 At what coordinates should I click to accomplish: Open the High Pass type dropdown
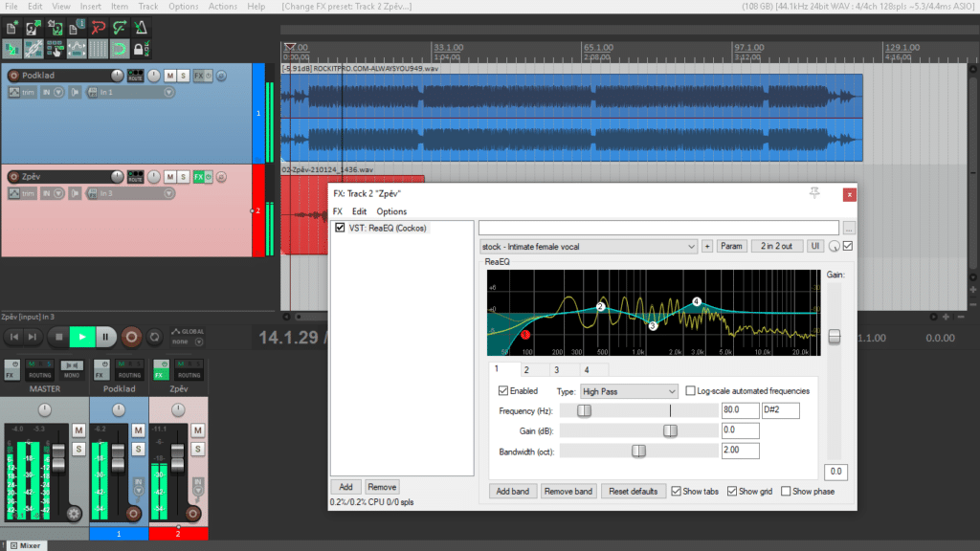pyautogui.click(x=629, y=391)
